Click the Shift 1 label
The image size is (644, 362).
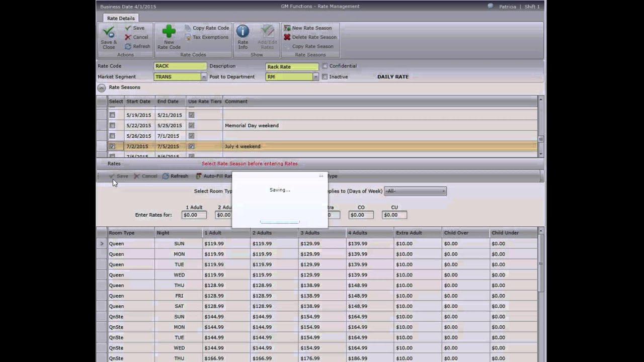coord(532,7)
